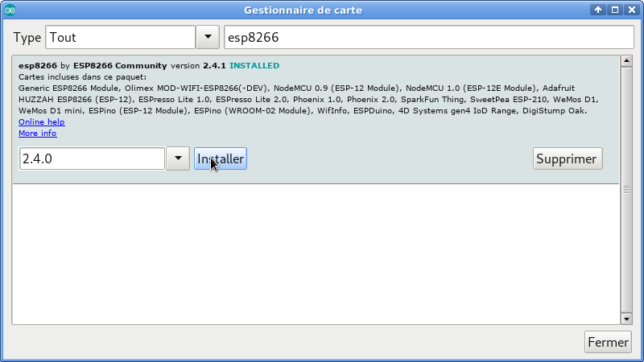The height and width of the screenshot is (362, 644).
Task: Select the 2.4.0 version field
Action: point(92,158)
